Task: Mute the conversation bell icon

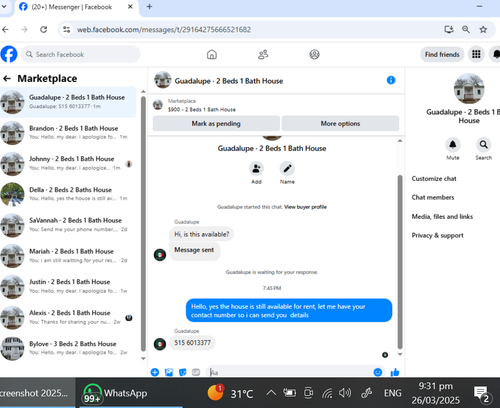Action: coord(453,145)
